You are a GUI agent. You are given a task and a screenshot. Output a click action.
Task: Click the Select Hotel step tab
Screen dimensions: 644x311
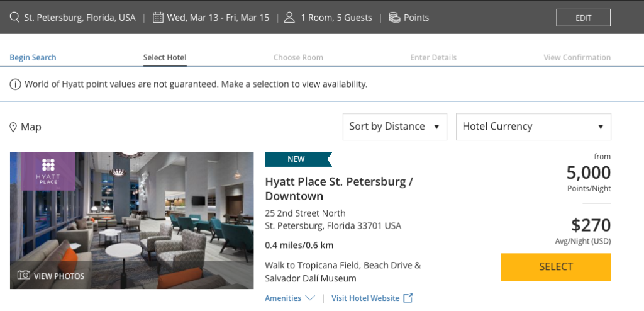coord(165,57)
